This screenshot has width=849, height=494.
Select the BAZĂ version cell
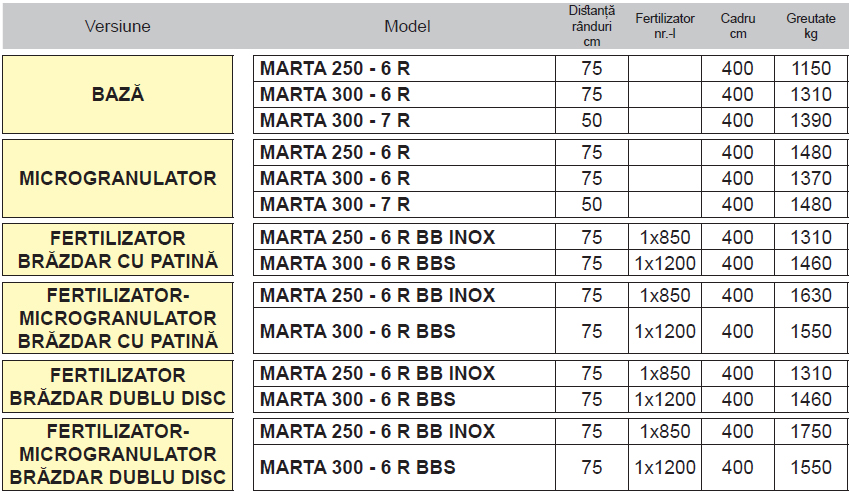118,95
